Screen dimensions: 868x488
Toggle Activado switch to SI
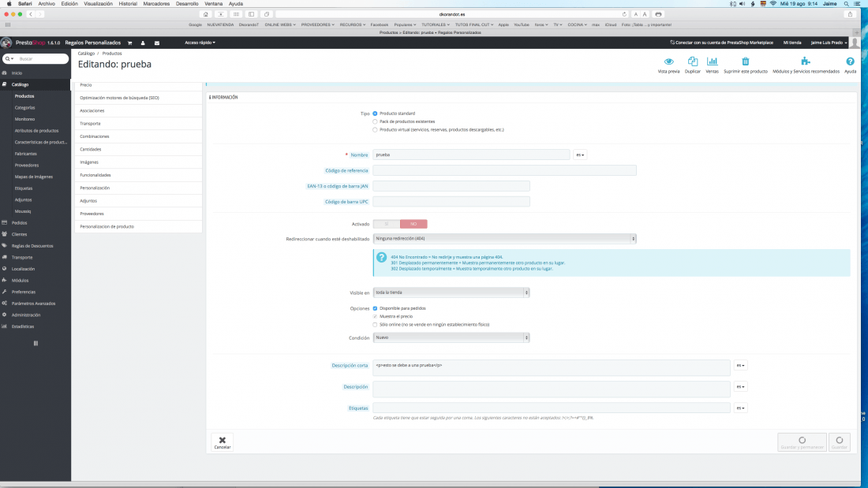(387, 224)
